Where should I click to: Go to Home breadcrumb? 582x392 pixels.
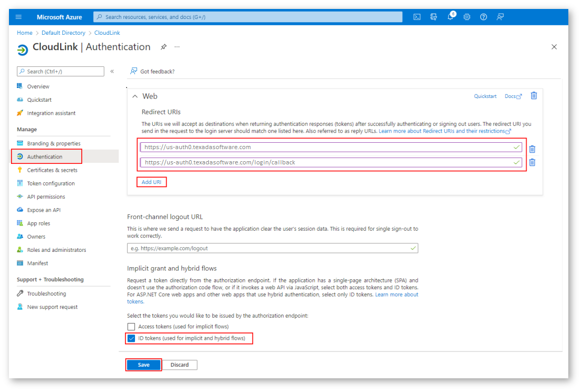(24, 33)
